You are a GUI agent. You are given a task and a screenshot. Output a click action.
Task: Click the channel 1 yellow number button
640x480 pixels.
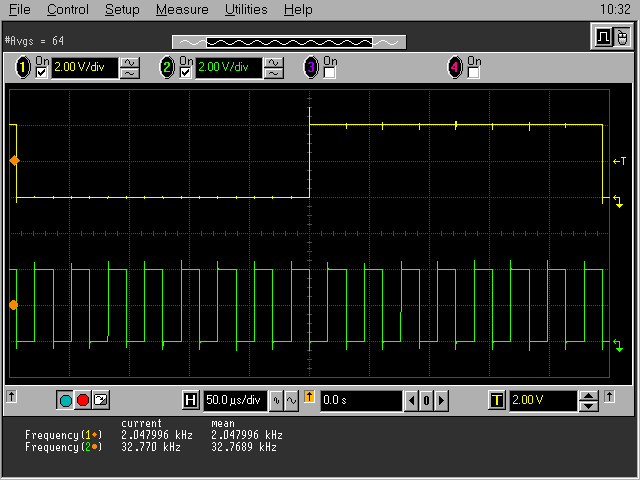23,68
